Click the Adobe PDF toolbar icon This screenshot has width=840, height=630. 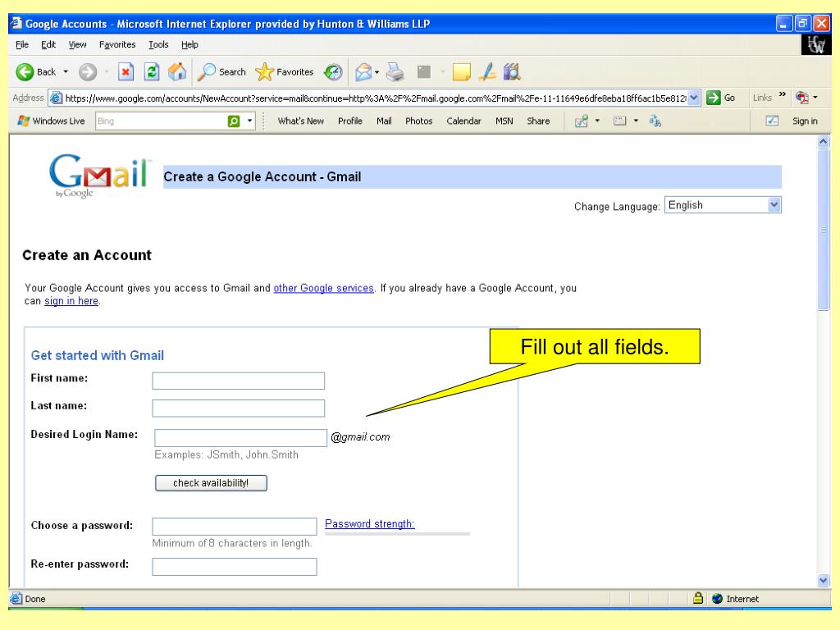(802, 98)
